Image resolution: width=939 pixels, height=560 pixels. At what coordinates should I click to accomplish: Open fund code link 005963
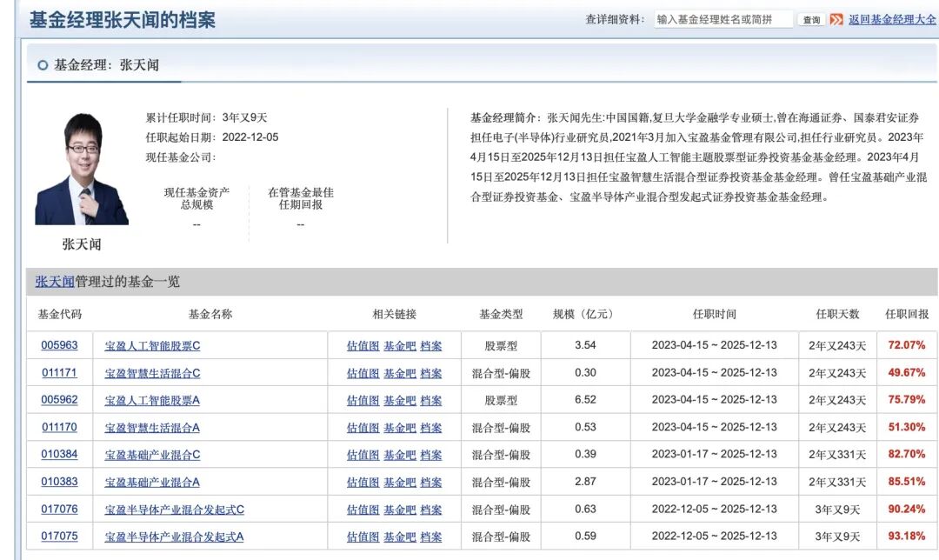pos(59,345)
